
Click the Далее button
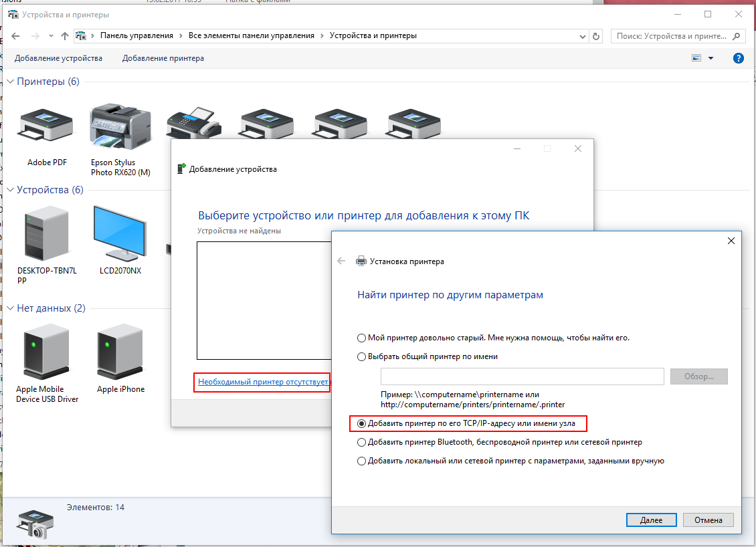pos(652,520)
